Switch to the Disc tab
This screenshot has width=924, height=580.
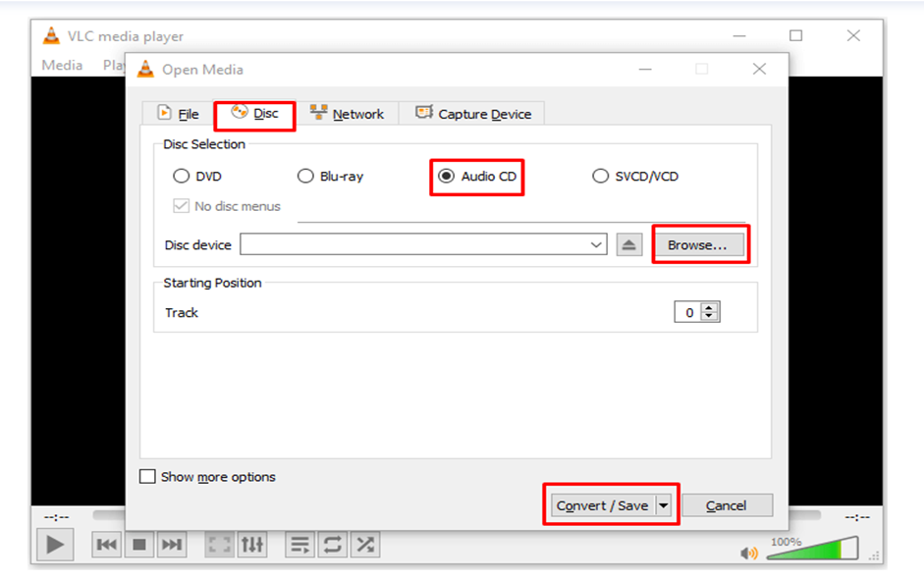pyautogui.click(x=255, y=113)
